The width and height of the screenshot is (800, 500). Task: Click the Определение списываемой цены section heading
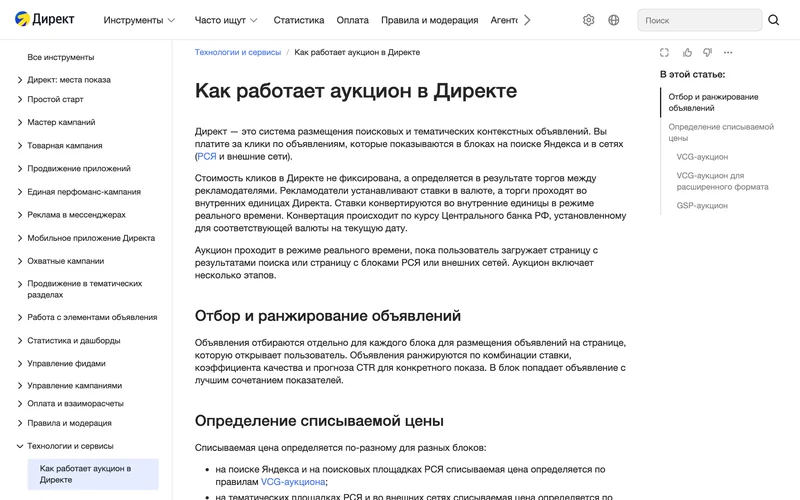click(319, 421)
